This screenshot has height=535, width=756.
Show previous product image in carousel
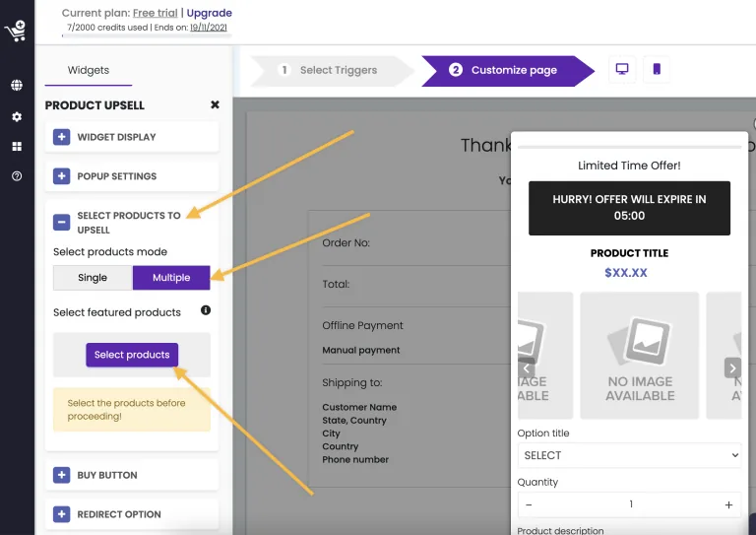point(526,368)
